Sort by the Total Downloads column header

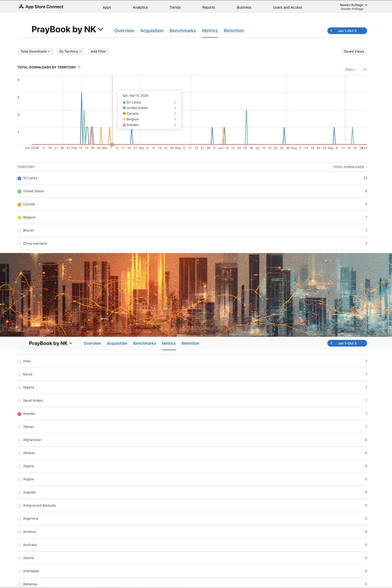tap(349, 167)
